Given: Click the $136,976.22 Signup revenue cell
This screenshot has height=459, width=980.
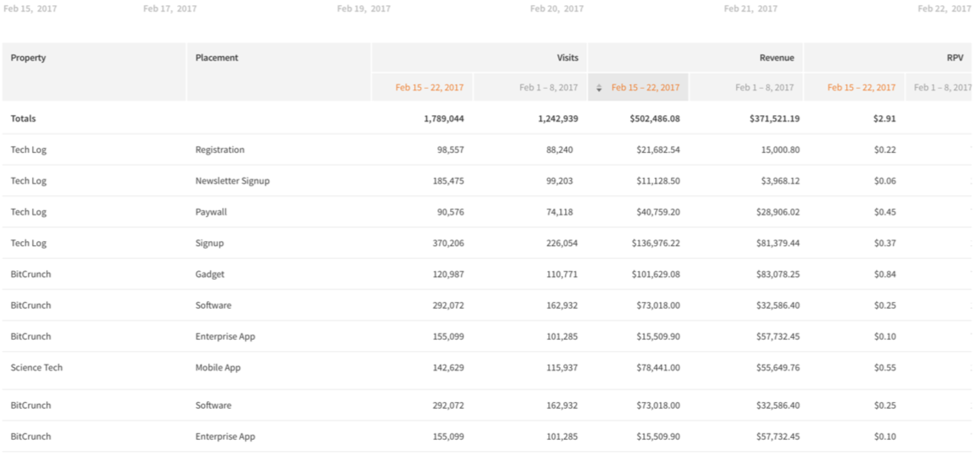Looking at the screenshot, I should tap(655, 243).
